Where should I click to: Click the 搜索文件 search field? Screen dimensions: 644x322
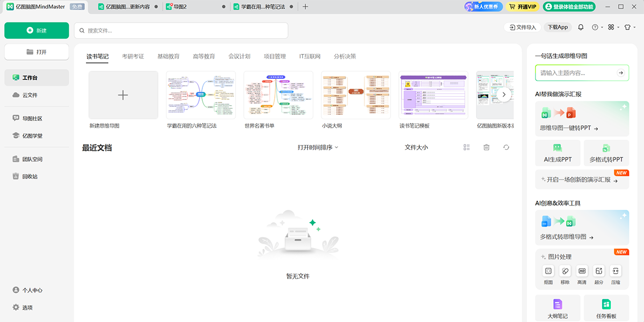[181, 31]
